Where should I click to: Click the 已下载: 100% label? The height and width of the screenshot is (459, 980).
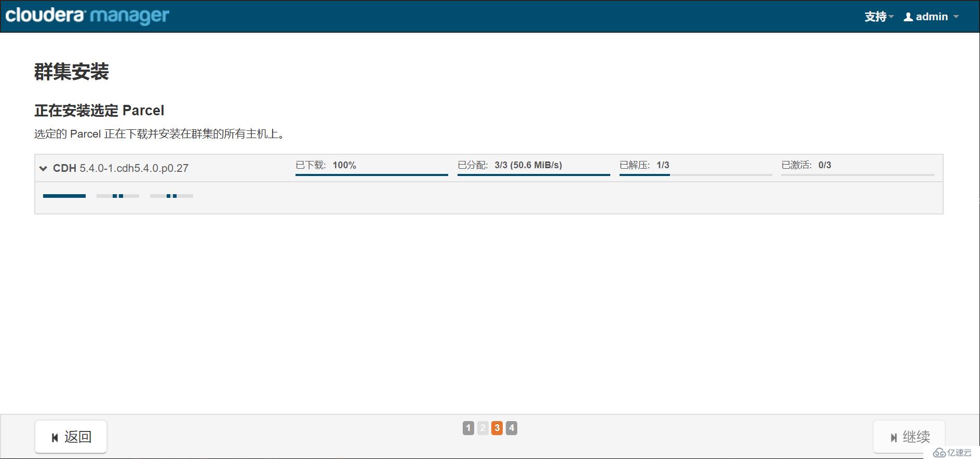[x=326, y=165]
